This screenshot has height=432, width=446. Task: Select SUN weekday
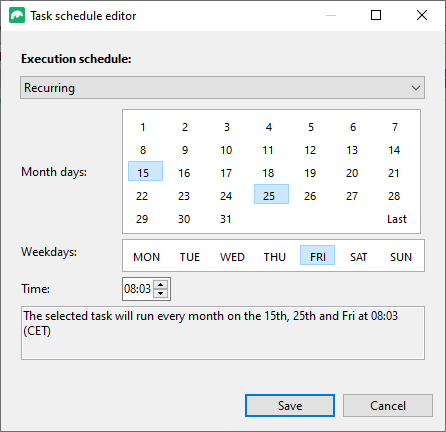(401, 257)
